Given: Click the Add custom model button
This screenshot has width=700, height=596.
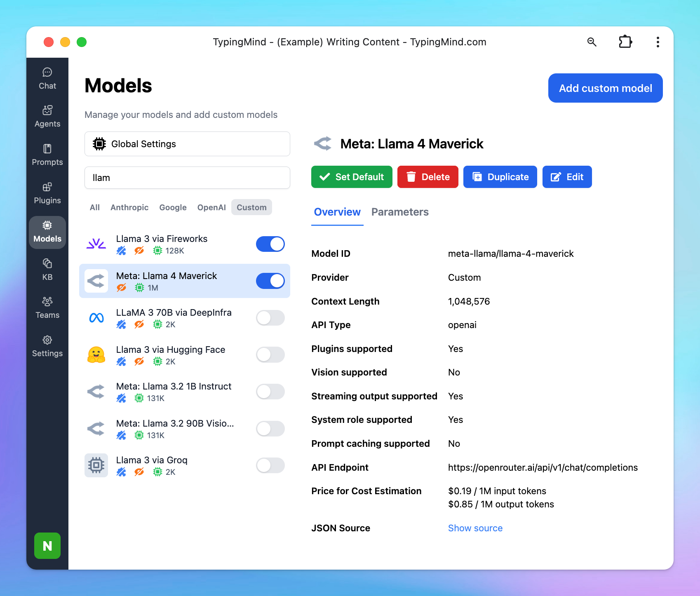Looking at the screenshot, I should coord(606,88).
